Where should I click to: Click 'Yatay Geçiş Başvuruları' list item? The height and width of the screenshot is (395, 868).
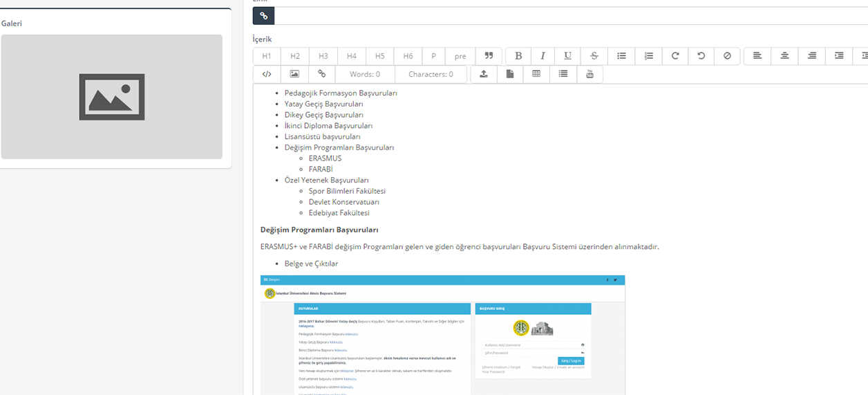pyautogui.click(x=324, y=104)
